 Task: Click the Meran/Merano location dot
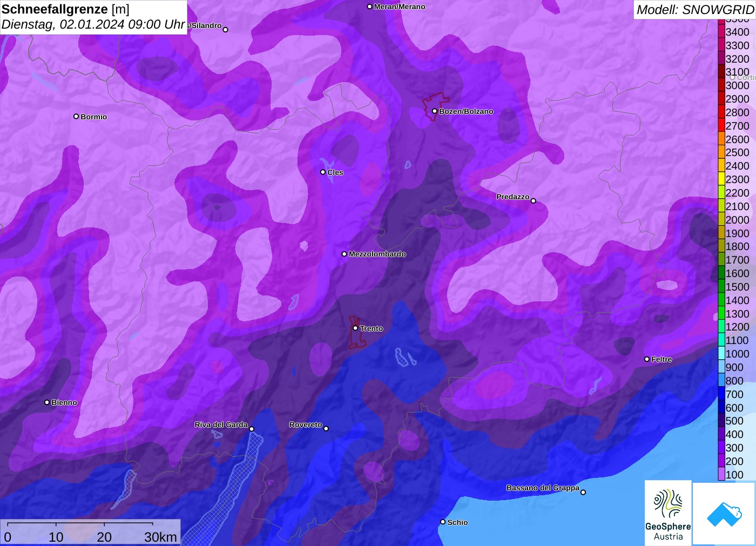coord(369,6)
